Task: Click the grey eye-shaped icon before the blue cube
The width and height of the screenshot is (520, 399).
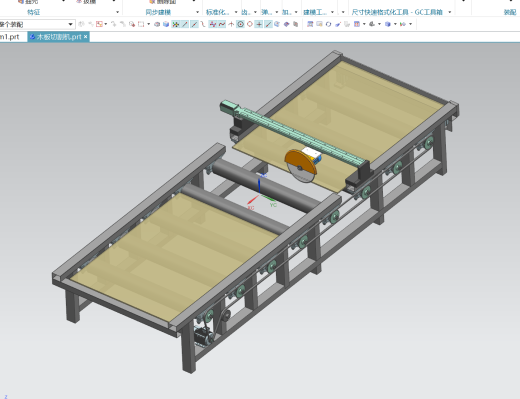Action: (x=157, y=24)
